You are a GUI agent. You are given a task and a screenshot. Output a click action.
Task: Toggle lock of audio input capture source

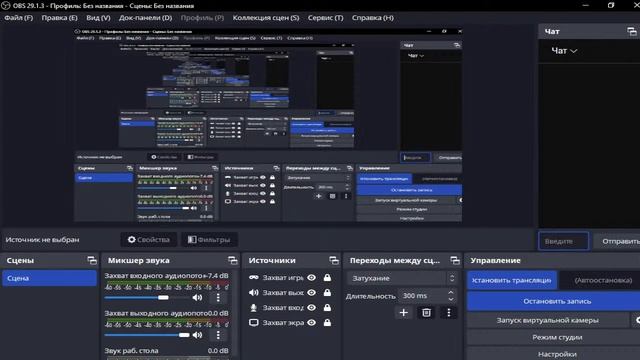click(x=327, y=308)
